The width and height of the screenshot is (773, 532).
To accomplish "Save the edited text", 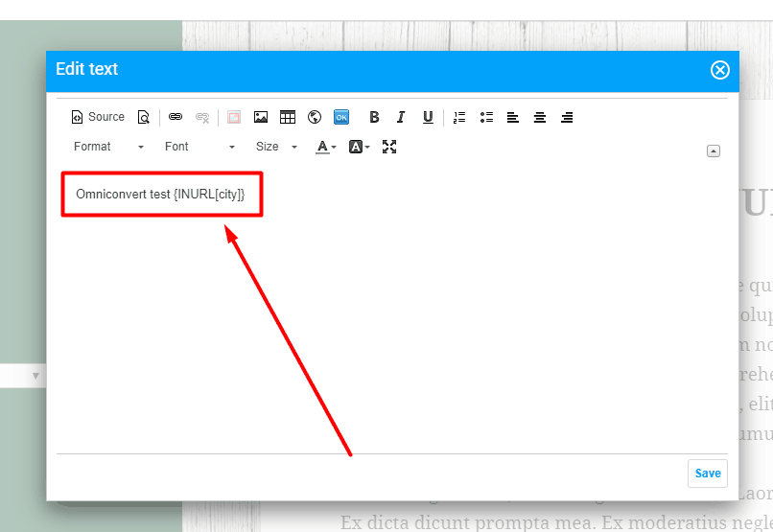I will point(708,474).
